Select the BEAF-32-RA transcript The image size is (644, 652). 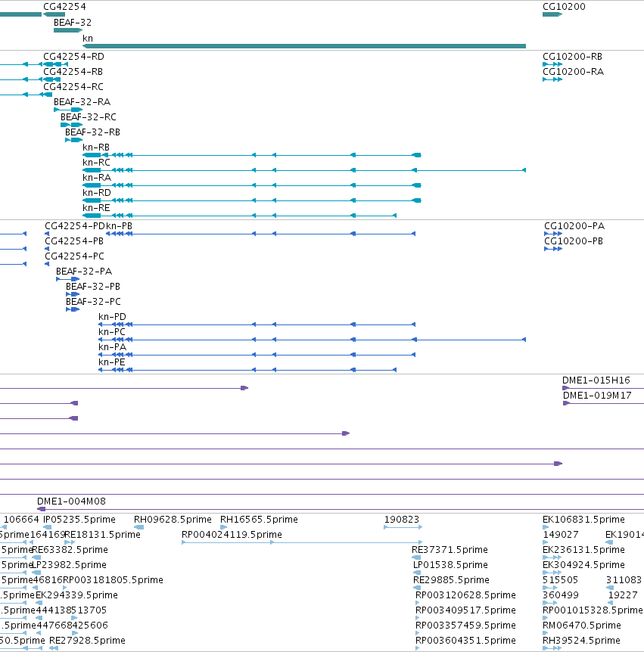coord(68,110)
